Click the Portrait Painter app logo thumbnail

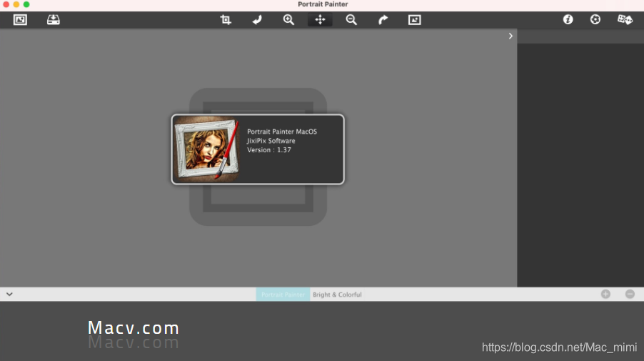[x=206, y=149]
